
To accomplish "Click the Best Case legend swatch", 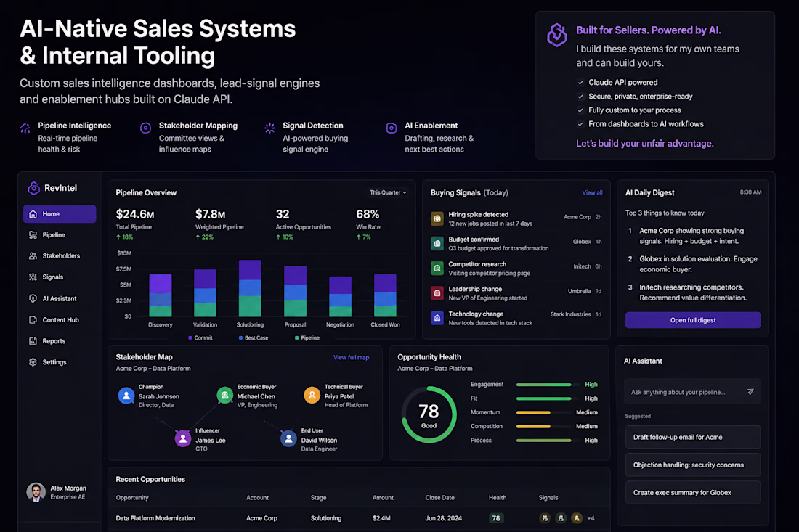I will [x=240, y=338].
